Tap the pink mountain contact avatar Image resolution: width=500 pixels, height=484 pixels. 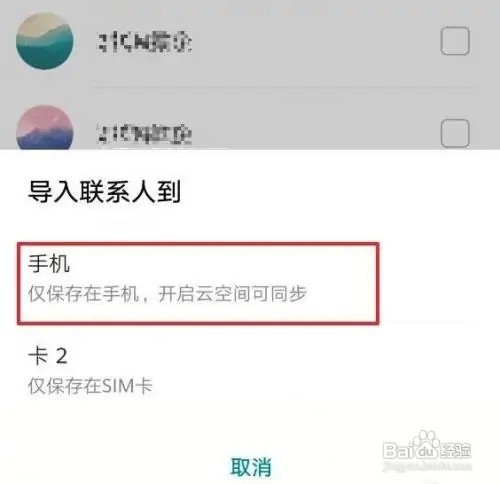tap(45, 127)
